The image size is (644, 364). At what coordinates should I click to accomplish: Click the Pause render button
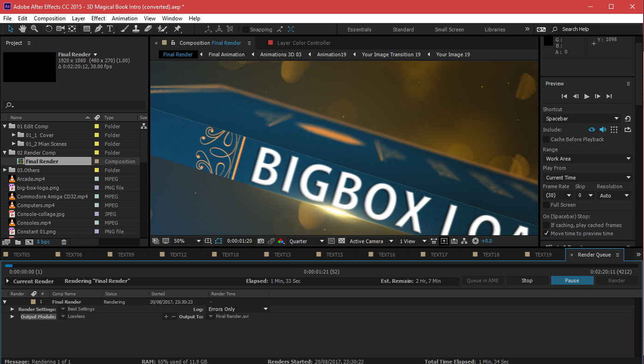click(x=572, y=280)
